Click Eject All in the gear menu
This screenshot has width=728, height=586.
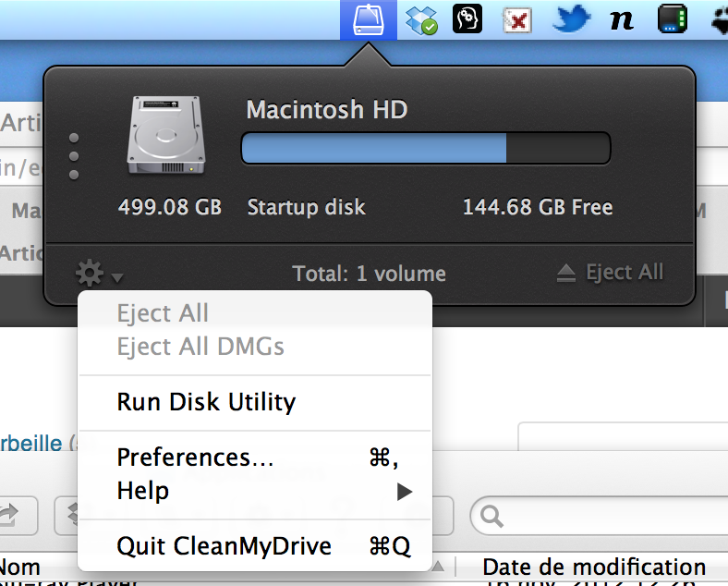[x=163, y=313]
